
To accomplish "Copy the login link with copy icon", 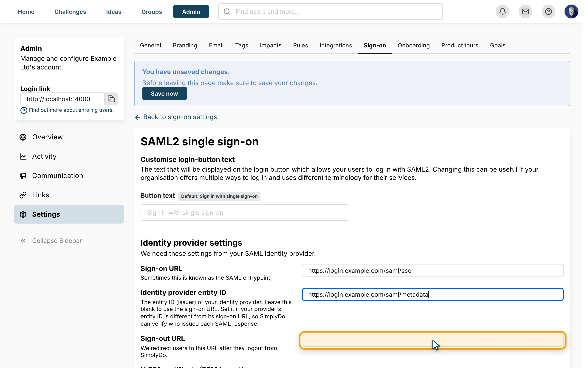I will (x=111, y=99).
